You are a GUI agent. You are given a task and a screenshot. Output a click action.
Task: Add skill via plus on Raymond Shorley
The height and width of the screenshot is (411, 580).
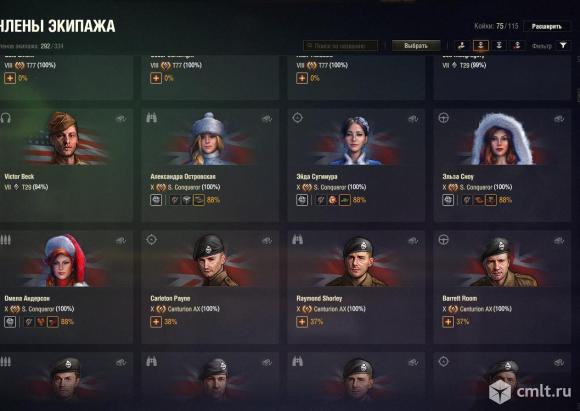pyautogui.click(x=302, y=322)
